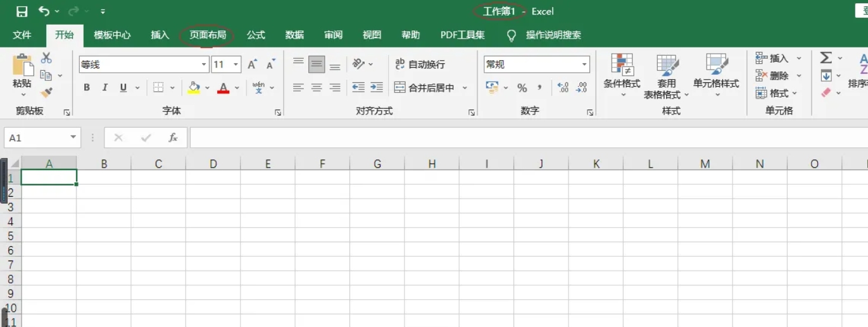This screenshot has width=868, height=327.
Task: Decrease the decimal places
Action: [582, 88]
